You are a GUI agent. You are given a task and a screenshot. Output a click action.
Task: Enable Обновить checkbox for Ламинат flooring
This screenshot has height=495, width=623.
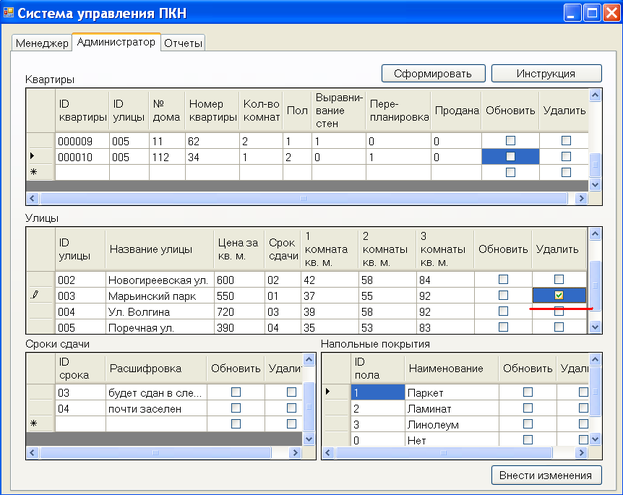(527, 408)
